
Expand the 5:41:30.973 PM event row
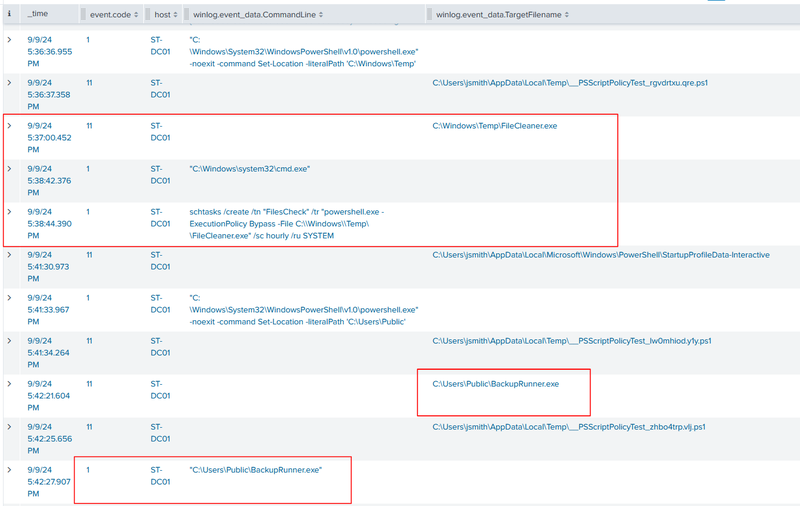(x=9, y=255)
